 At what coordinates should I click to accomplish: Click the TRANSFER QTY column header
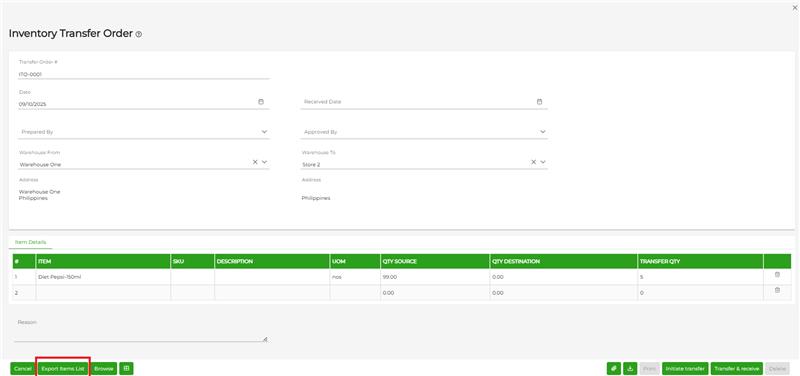tap(700, 261)
